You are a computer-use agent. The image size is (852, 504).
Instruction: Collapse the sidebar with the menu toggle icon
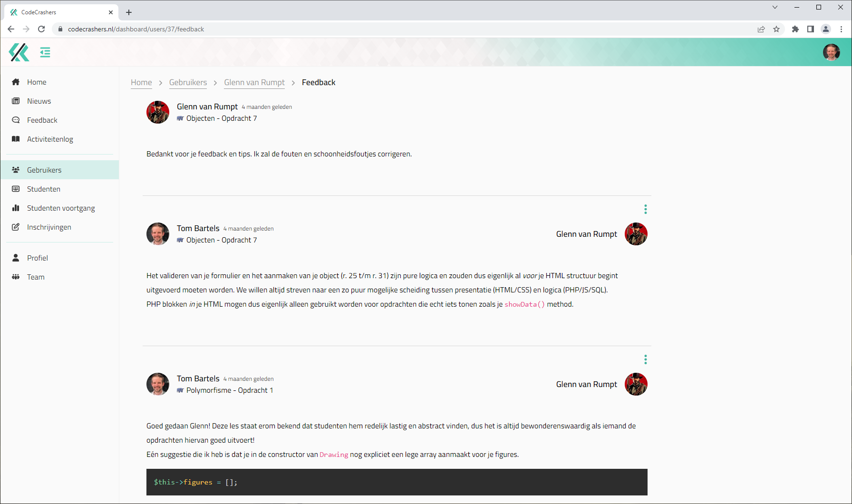click(x=45, y=52)
